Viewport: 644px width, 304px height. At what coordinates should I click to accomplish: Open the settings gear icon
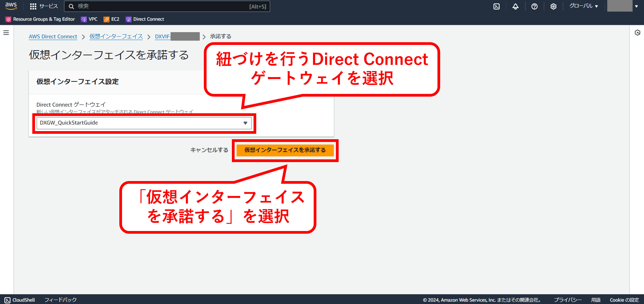(x=553, y=6)
